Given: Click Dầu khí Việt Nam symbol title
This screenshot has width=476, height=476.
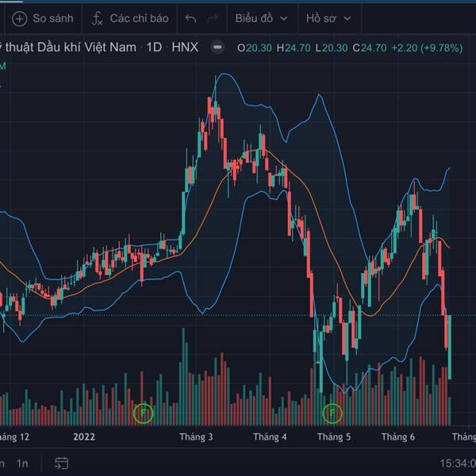Looking at the screenshot, I should tap(86, 48).
